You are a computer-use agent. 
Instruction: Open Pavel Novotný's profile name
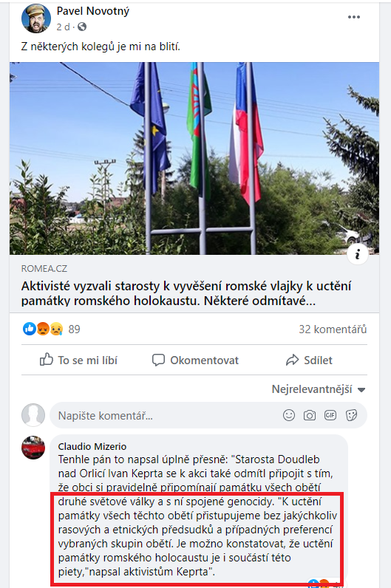[92, 11]
